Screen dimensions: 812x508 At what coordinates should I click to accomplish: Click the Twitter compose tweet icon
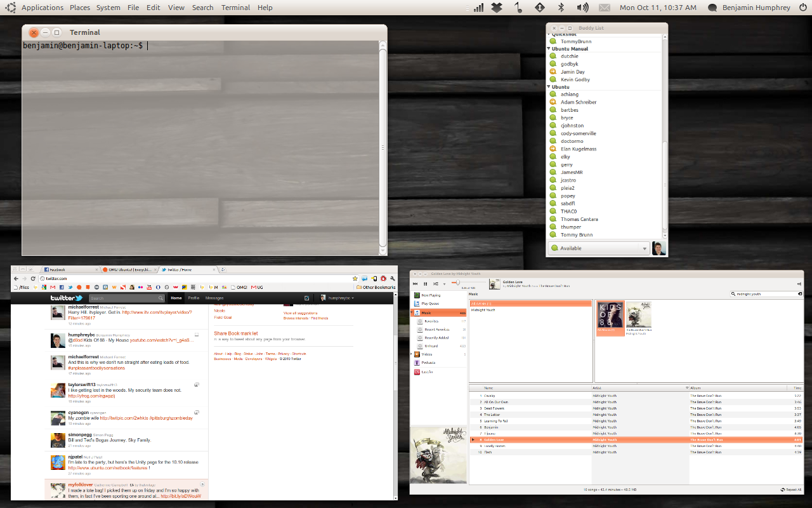coord(307,298)
